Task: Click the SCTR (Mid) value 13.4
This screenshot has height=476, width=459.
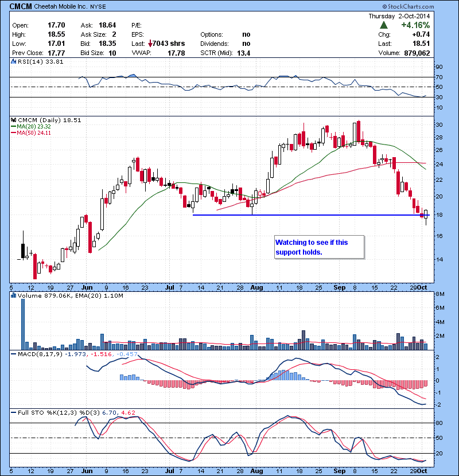Action: coord(244,53)
